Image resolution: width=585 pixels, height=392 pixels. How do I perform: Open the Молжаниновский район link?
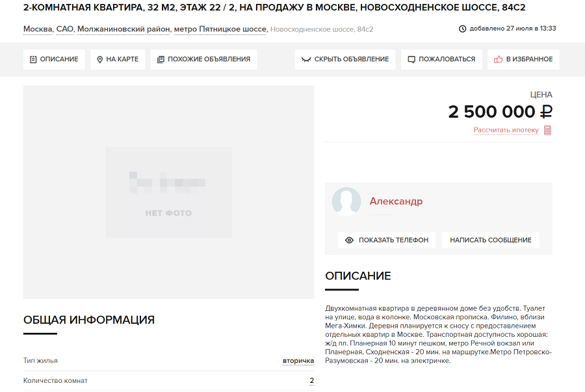(x=124, y=29)
